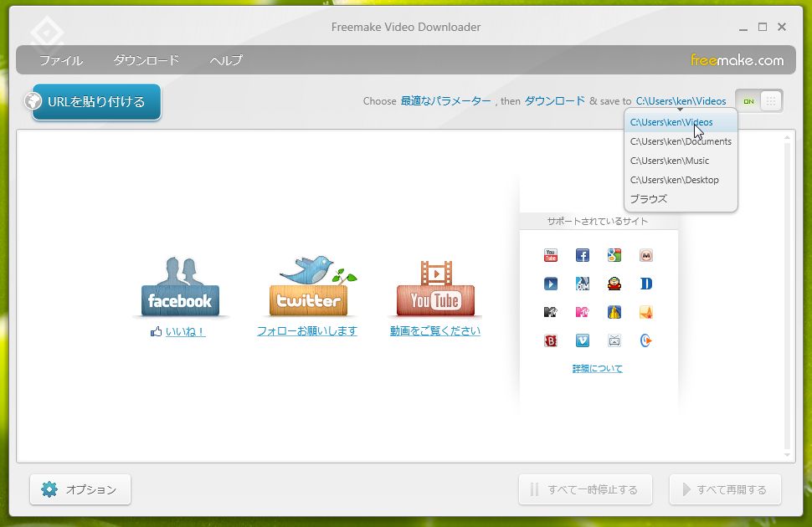Image resolution: width=812 pixels, height=527 pixels.
Task: Open the 最適なパラメーター parameter dropdown
Action: (x=445, y=101)
